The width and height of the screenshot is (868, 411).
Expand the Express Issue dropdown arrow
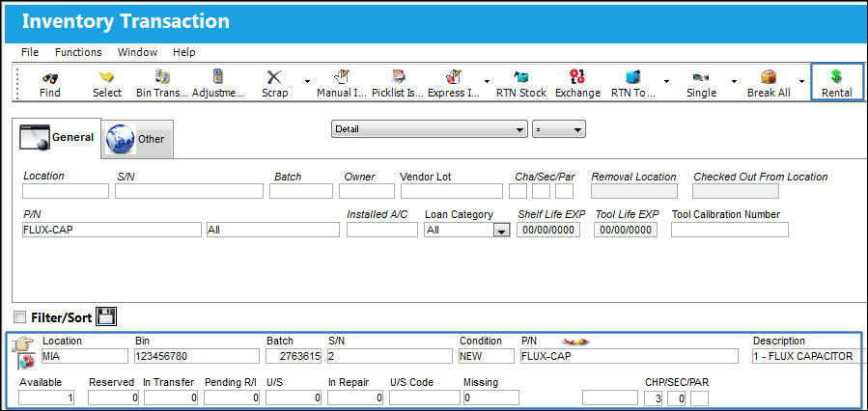487,81
